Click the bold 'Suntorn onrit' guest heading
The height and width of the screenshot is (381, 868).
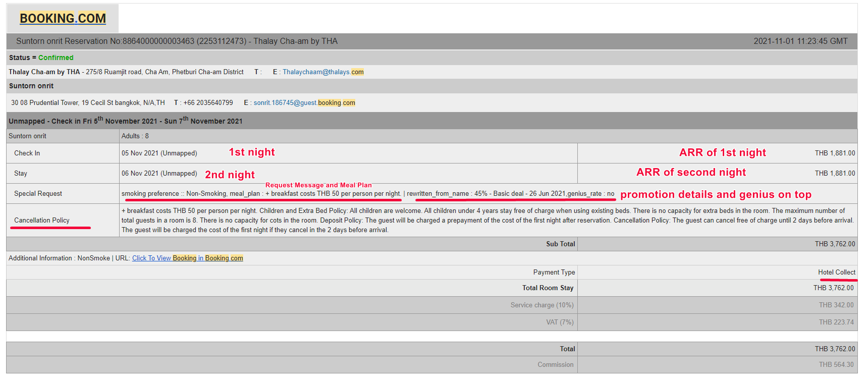[x=31, y=86]
